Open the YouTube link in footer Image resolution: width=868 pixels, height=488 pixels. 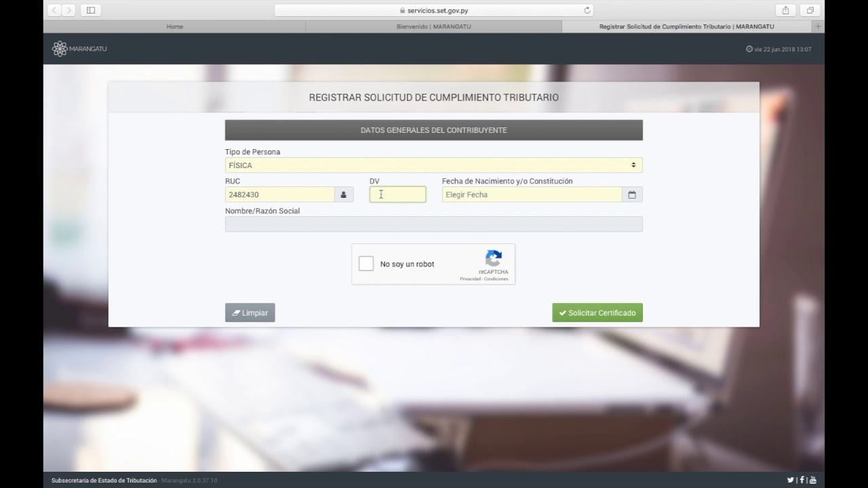click(x=812, y=480)
